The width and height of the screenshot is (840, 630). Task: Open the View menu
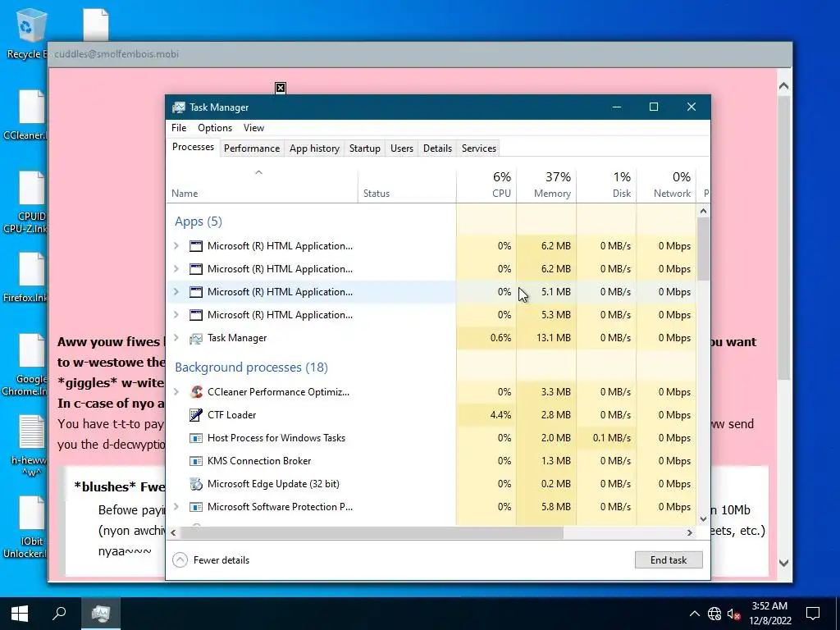[254, 127]
